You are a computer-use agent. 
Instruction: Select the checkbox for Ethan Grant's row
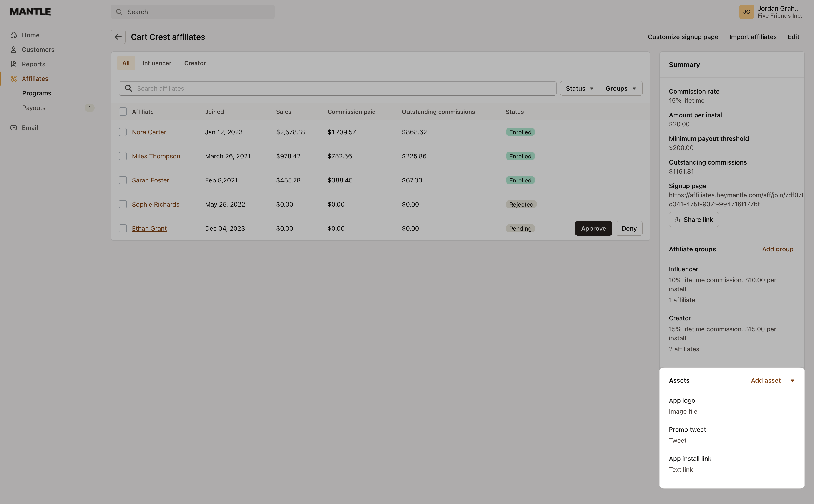[123, 228]
